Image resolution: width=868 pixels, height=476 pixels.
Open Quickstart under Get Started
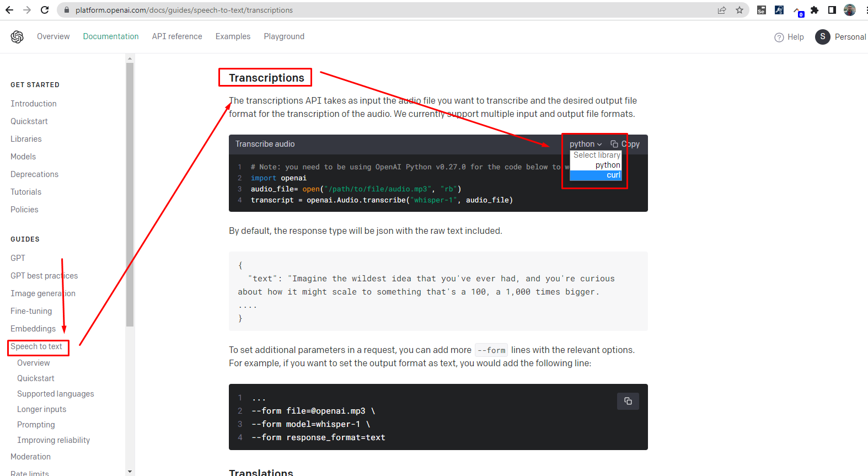[29, 121]
